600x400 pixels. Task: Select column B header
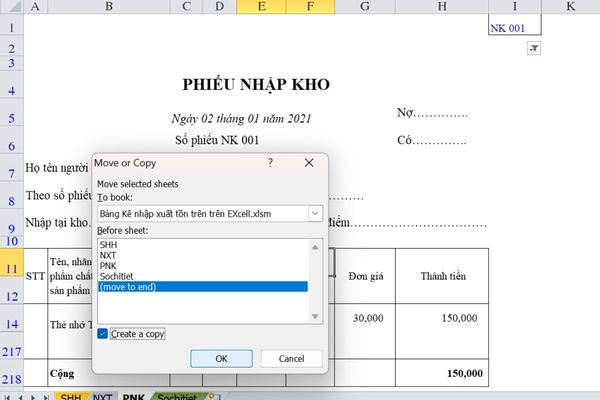[109, 7]
